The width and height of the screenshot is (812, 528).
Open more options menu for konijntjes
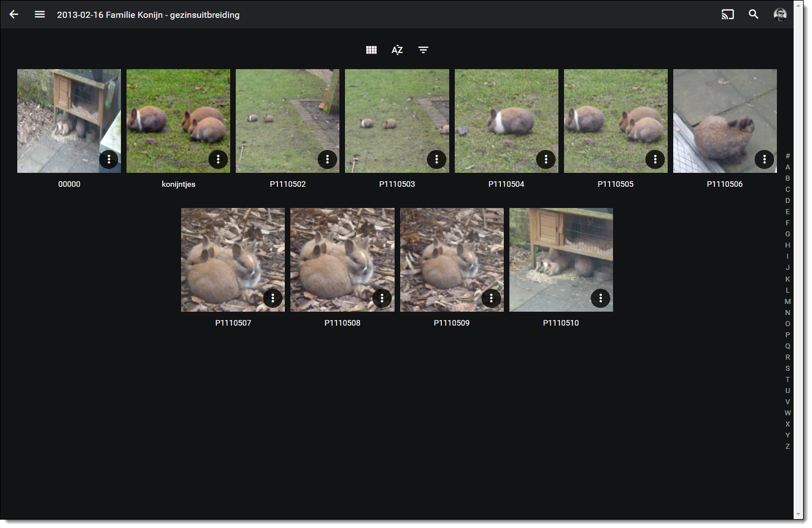218,159
